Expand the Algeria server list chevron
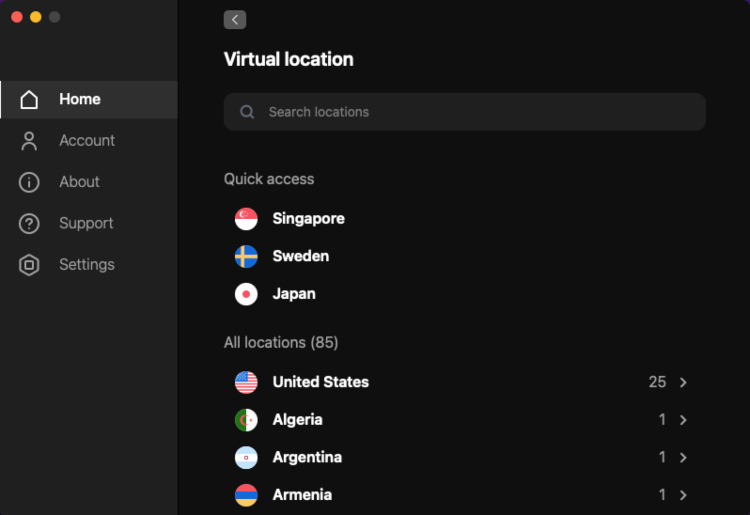Viewport: 750px width, 515px height. [683, 420]
